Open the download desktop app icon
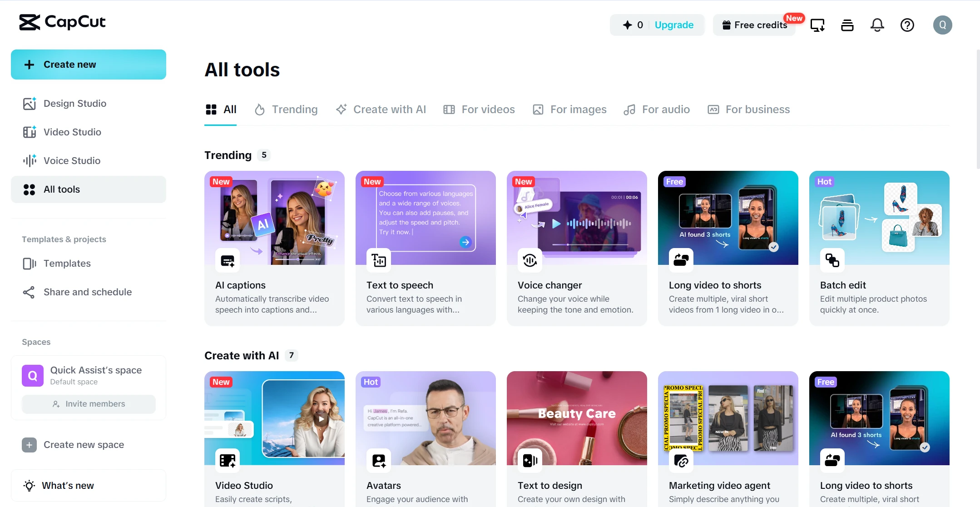 [x=817, y=25]
